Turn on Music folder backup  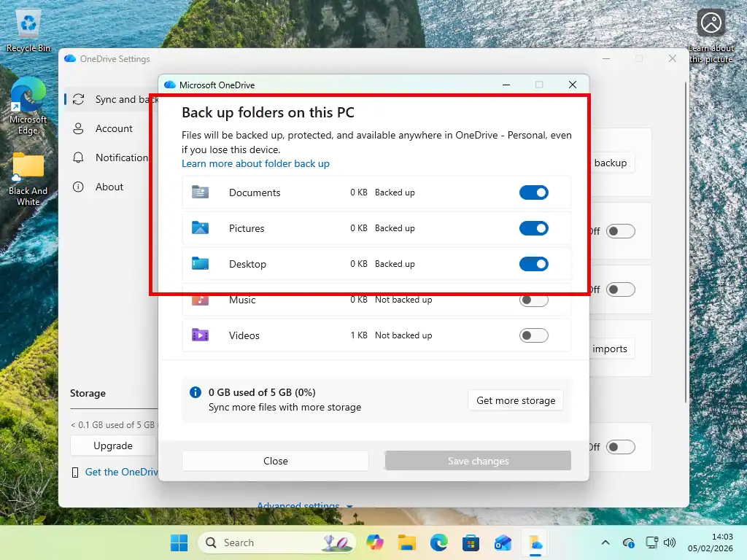[x=534, y=299]
